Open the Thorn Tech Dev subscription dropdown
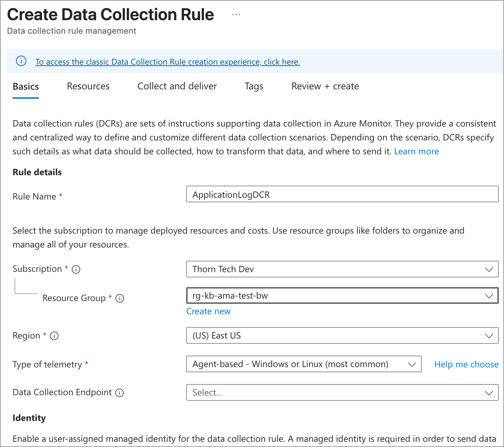Image resolution: width=504 pixels, height=447 pixels. (342, 269)
